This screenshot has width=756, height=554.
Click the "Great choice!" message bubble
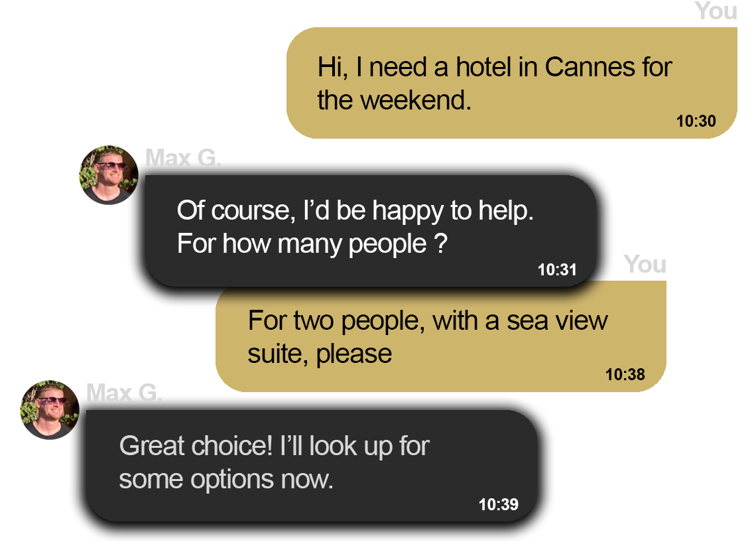311,465
